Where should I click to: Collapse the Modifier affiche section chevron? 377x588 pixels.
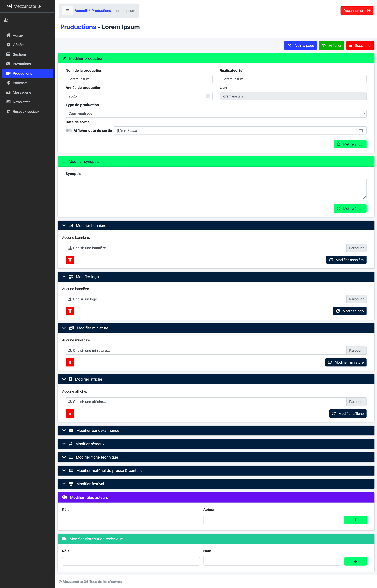tap(64, 379)
